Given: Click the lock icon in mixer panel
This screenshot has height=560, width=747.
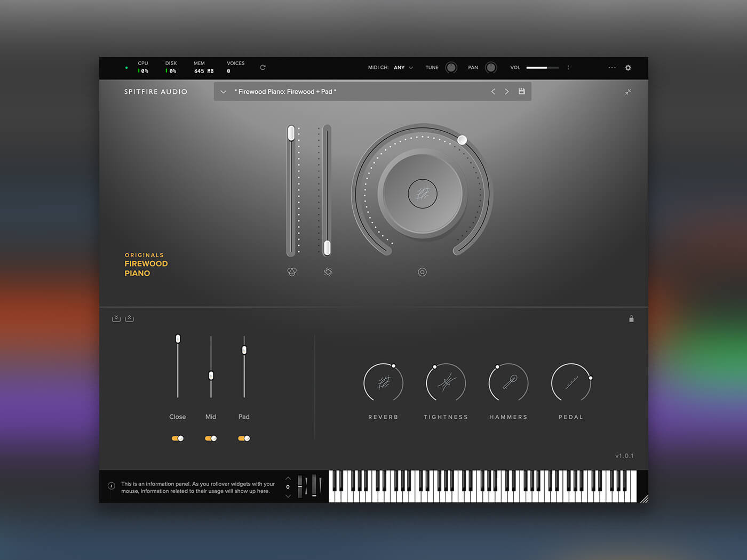Looking at the screenshot, I should [x=631, y=319].
